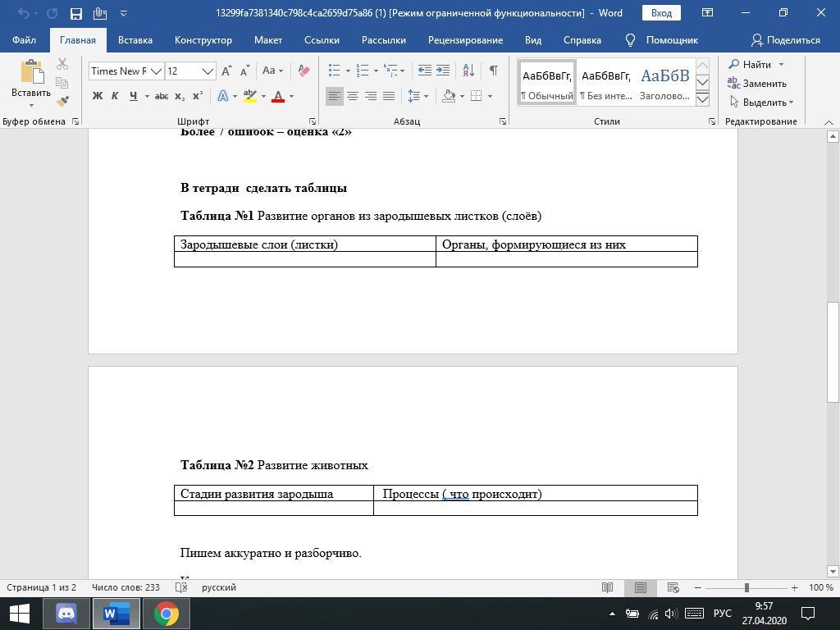Toggle italic formatting (К)

pos(114,96)
